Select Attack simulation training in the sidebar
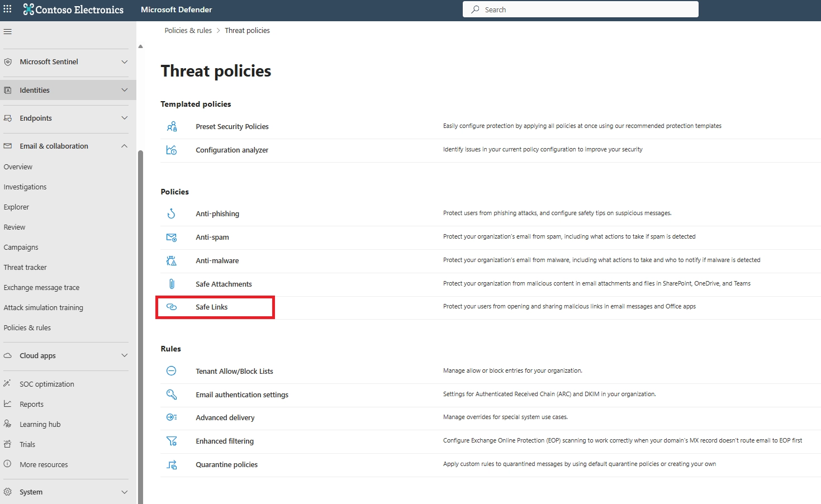Image resolution: width=821 pixels, height=504 pixels. pyautogui.click(x=43, y=307)
